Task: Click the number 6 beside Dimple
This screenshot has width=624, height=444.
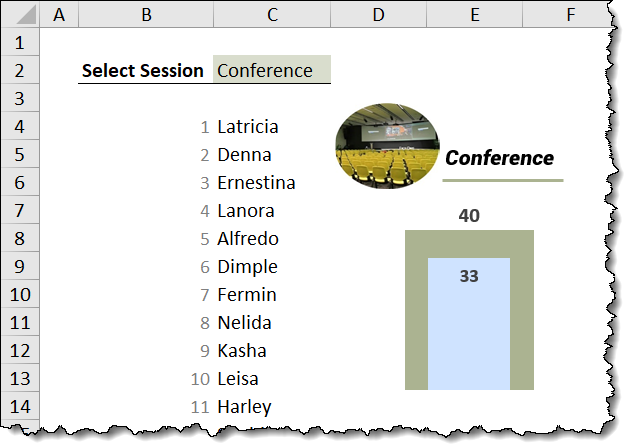Action: (204, 267)
